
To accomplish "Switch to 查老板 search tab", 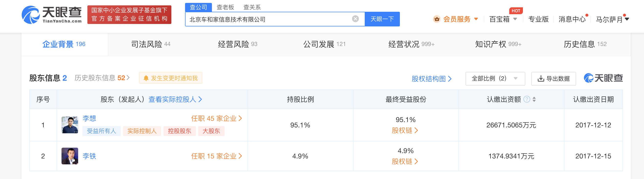I will pyautogui.click(x=225, y=7).
